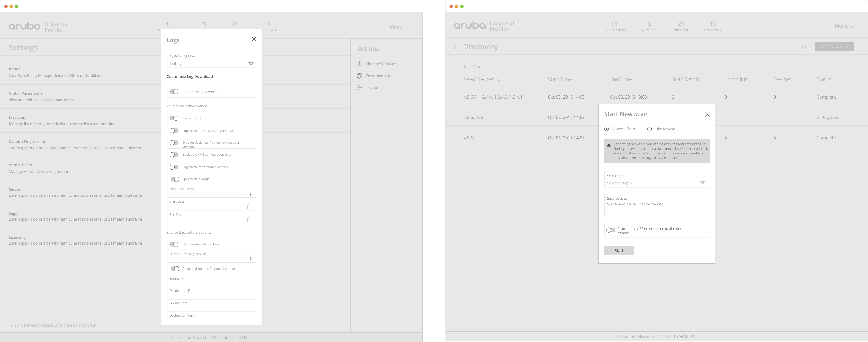
Task: Open the End Date calendar picker icon
Action: pyautogui.click(x=250, y=220)
